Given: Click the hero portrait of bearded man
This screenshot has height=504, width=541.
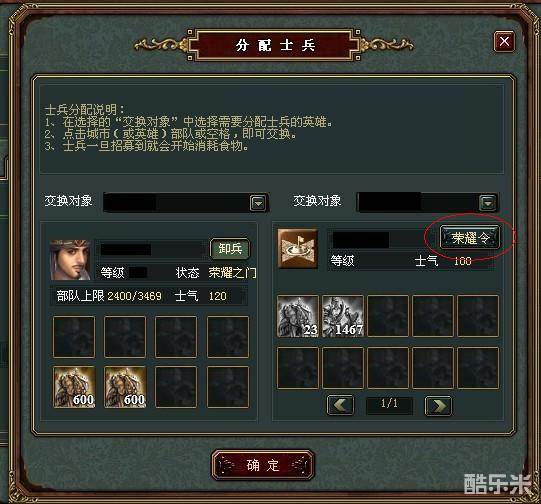Looking at the screenshot, I should [x=70, y=259].
